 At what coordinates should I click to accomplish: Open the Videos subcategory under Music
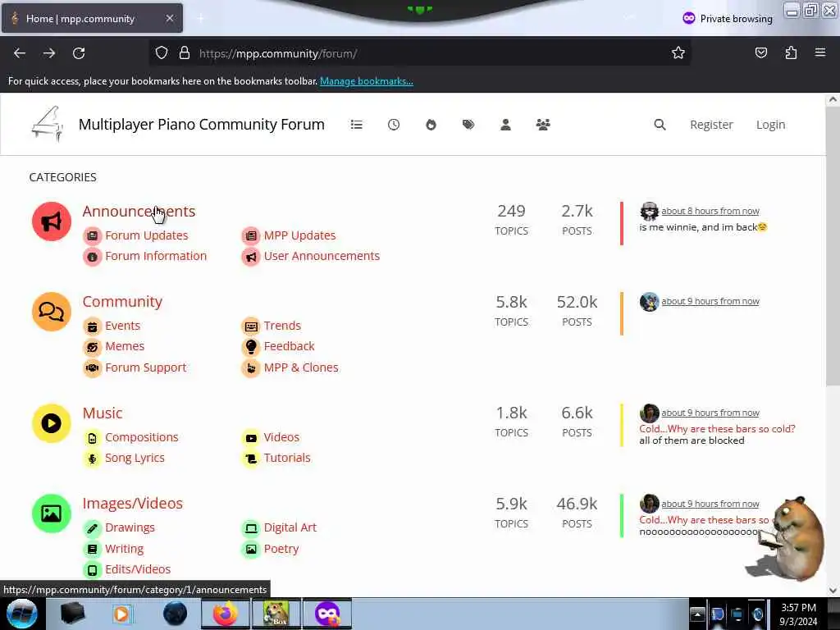point(281,437)
